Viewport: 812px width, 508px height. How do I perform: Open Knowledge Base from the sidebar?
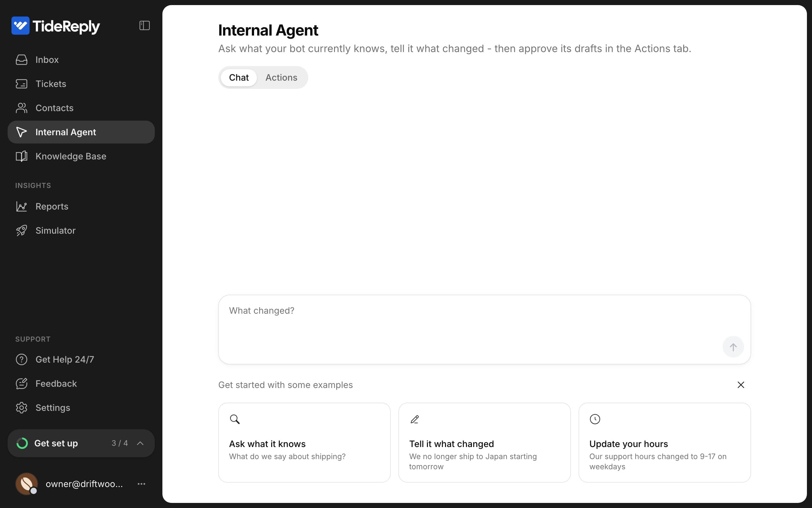(x=81, y=156)
